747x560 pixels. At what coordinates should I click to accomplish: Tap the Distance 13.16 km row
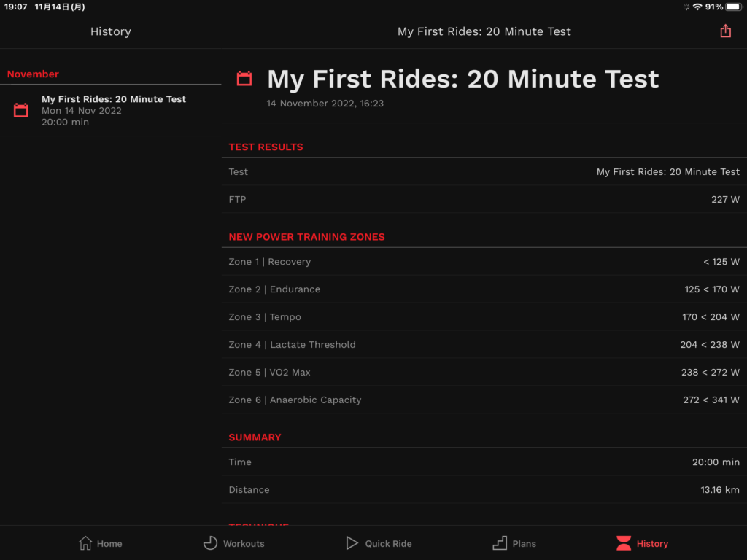(484, 490)
